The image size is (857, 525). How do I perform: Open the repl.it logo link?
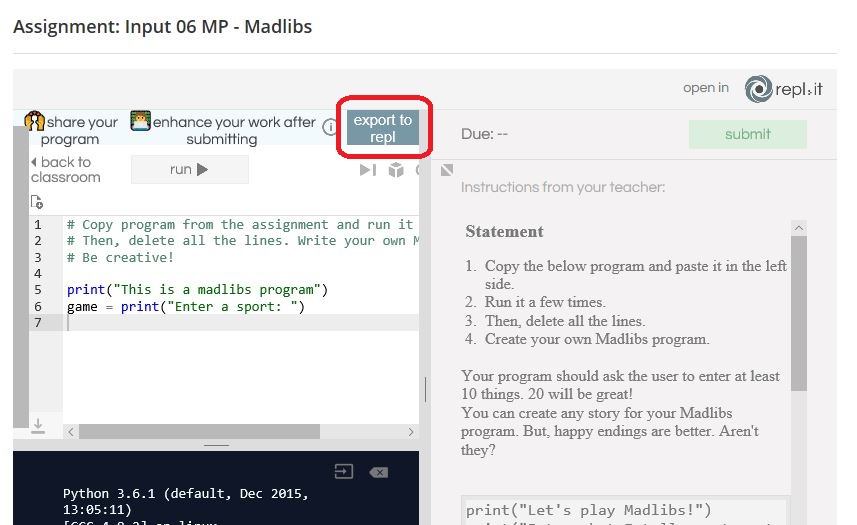pos(783,89)
